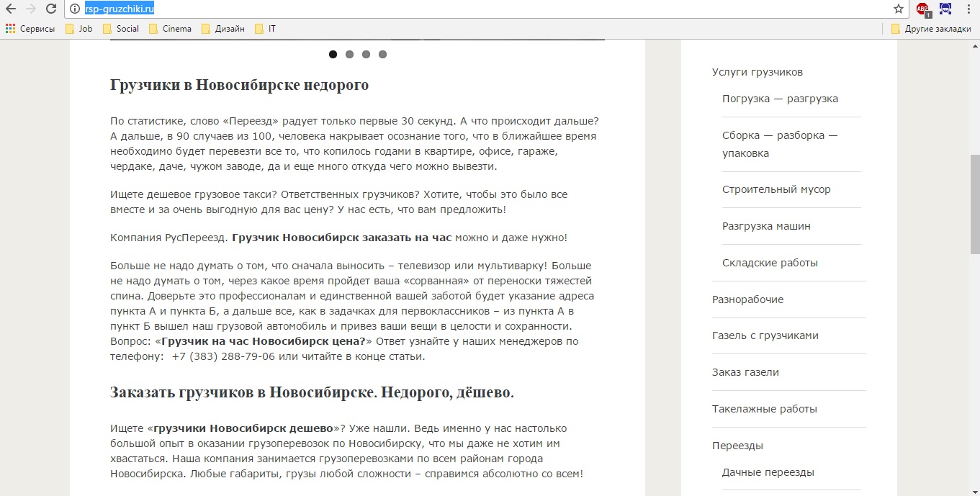
Task: Click heading Грузчики в Новосибирске недорого
Action: 239,85
